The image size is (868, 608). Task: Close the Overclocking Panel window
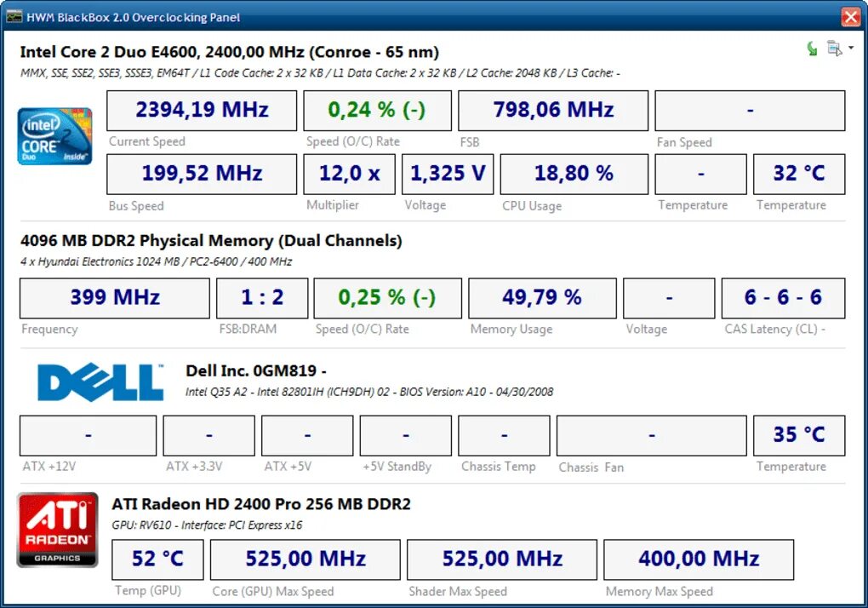[851, 17]
